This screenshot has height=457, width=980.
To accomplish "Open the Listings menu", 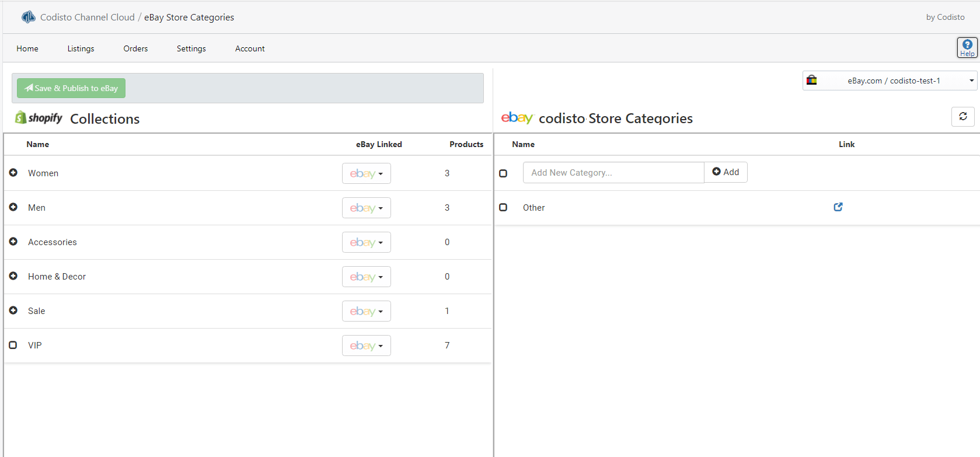I will pos(81,48).
